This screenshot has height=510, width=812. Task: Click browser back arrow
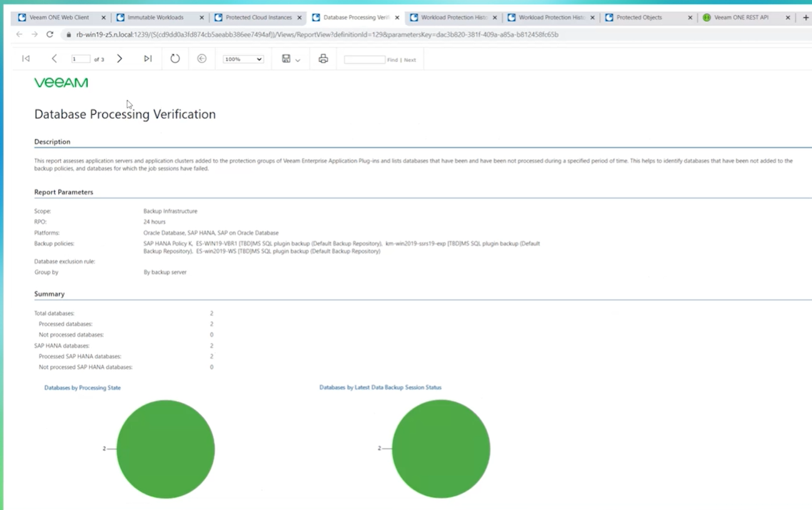pyautogui.click(x=19, y=34)
